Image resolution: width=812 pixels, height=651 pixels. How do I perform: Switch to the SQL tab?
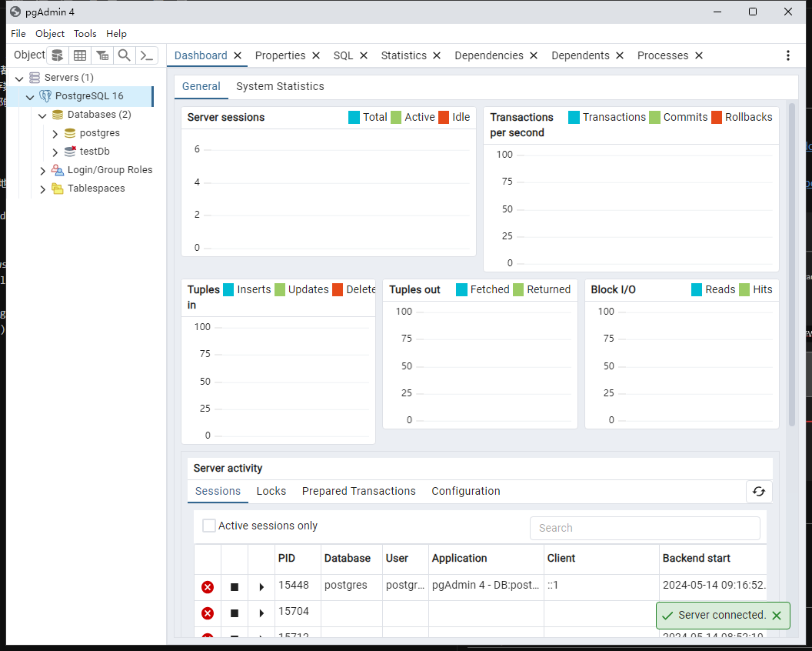(x=343, y=55)
